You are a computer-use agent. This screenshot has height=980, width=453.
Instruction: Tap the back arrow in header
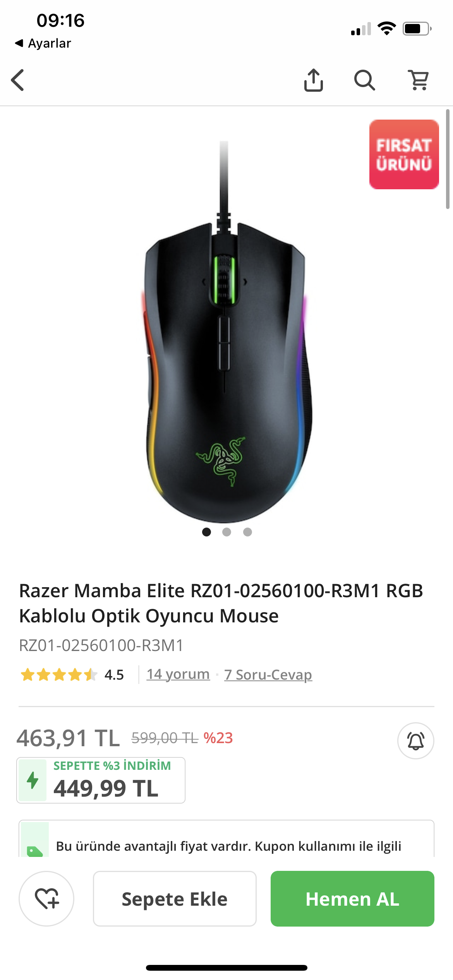click(x=18, y=80)
